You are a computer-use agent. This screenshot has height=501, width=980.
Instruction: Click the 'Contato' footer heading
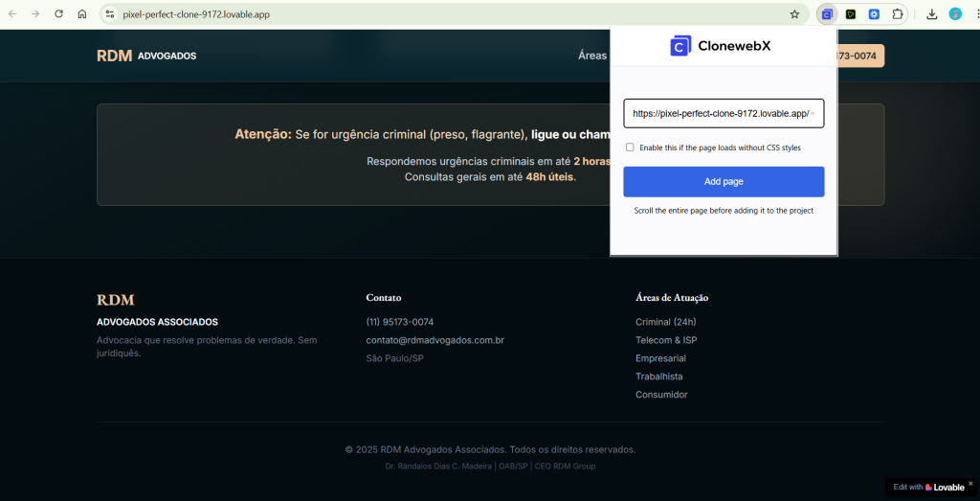[384, 298]
